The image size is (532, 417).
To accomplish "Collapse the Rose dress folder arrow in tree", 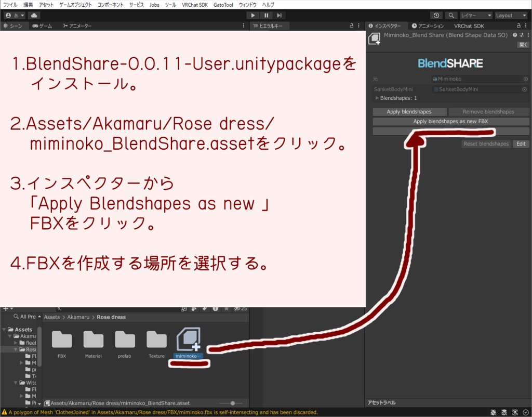I will [16, 349].
